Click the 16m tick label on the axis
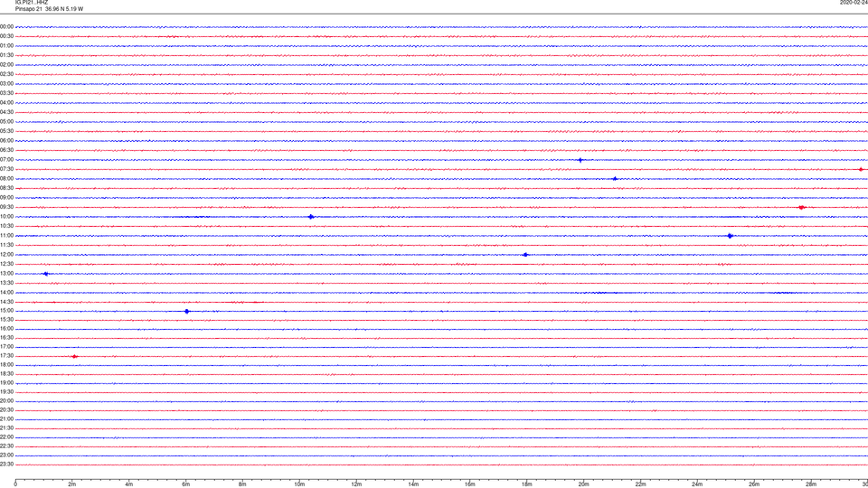868x488 pixels. click(470, 484)
